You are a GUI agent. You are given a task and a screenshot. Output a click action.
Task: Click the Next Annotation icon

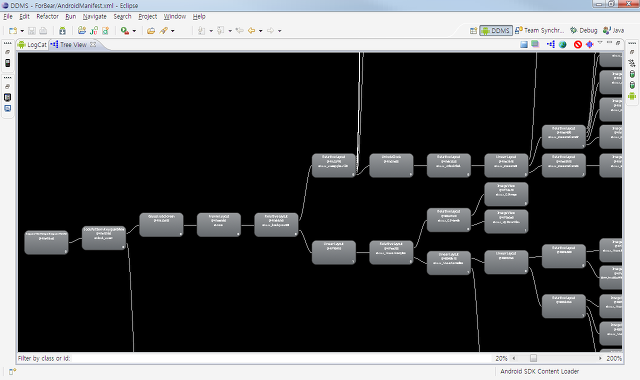click(x=202, y=31)
